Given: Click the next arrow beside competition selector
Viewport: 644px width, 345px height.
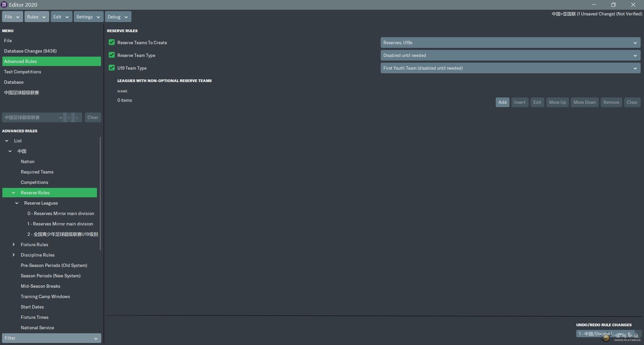Looking at the screenshot, I should [77, 118].
